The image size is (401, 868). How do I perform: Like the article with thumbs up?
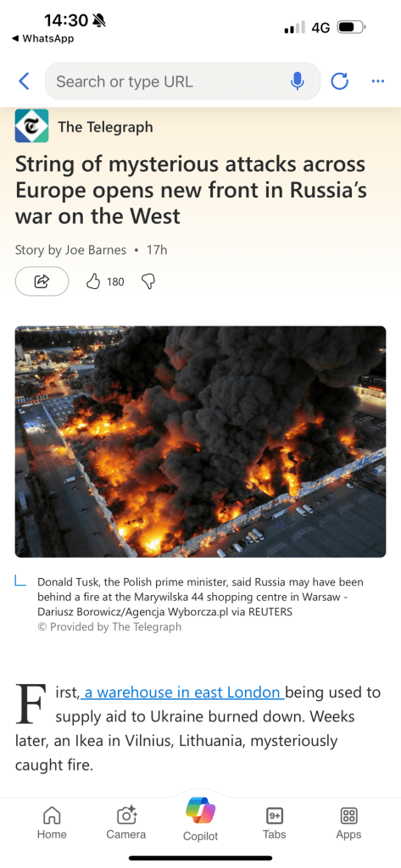tap(92, 281)
